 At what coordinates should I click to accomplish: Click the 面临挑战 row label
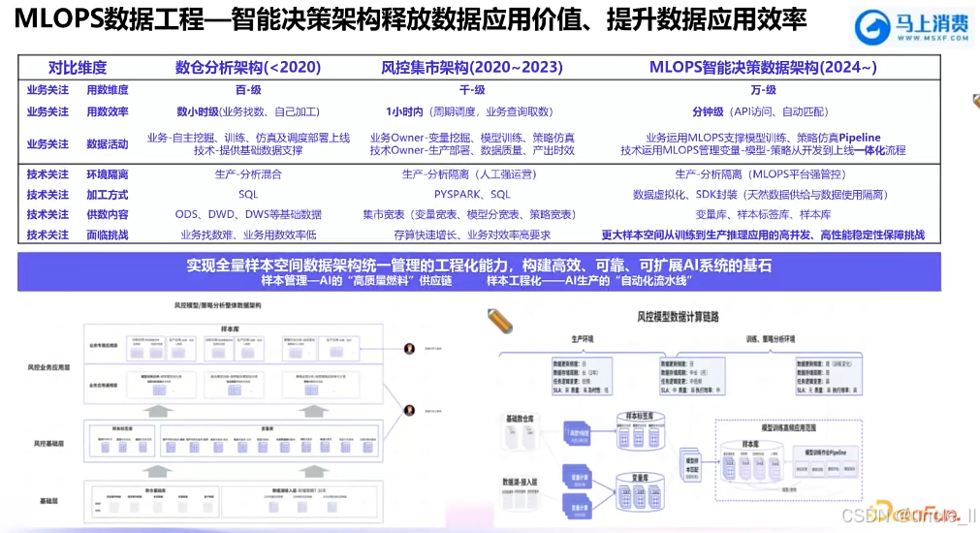[108, 235]
